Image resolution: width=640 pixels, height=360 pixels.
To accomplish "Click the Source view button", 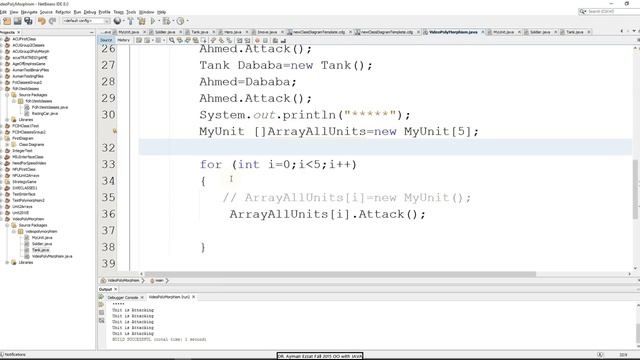I will pyautogui.click(x=106, y=40).
